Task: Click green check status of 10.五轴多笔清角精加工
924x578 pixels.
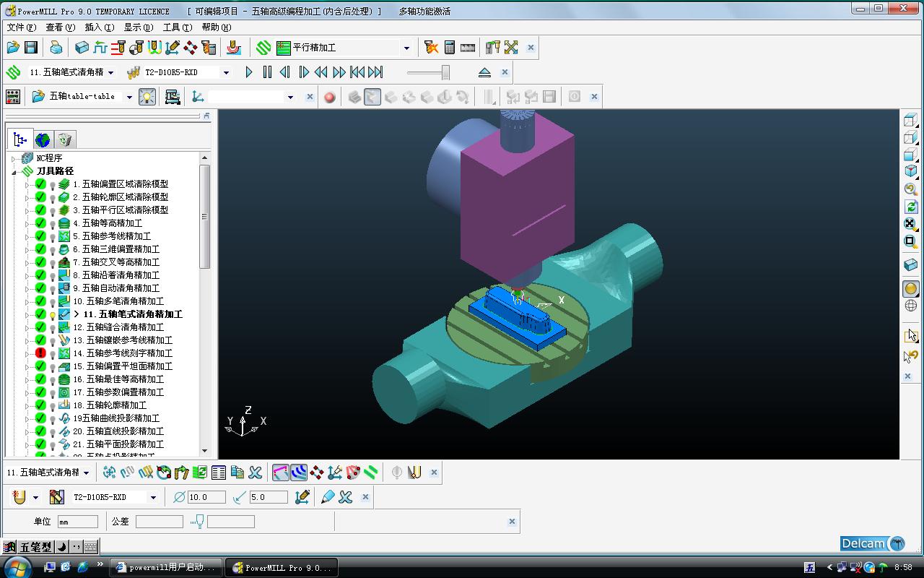Action: coord(40,301)
